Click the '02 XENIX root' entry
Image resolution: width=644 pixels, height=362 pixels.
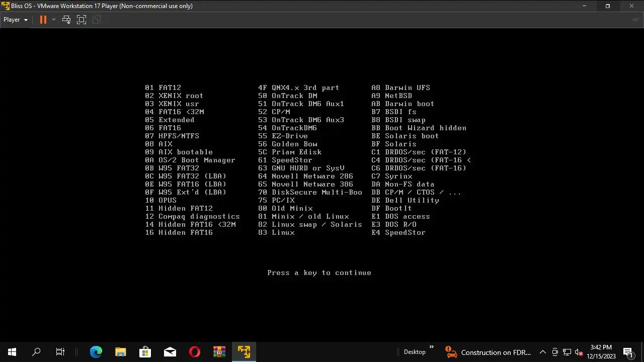(174, 96)
